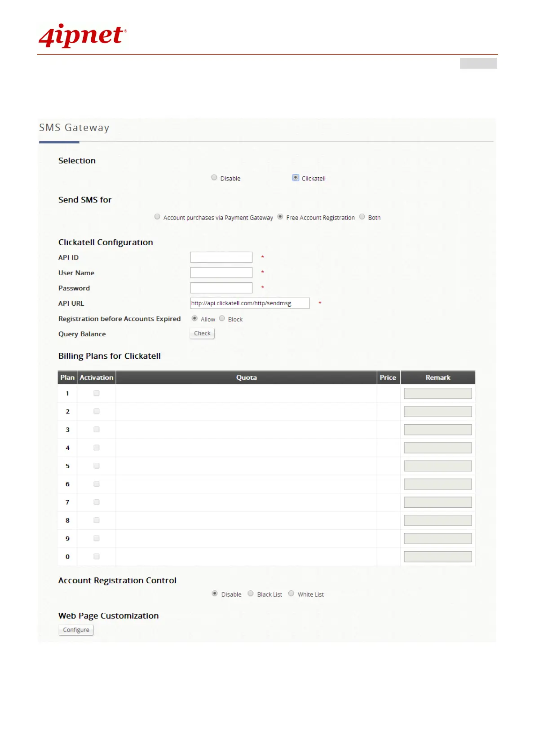The height and width of the screenshot is (756, 535).
Task: Choose Account purchases via Payment Gateway
Action: 157,217
